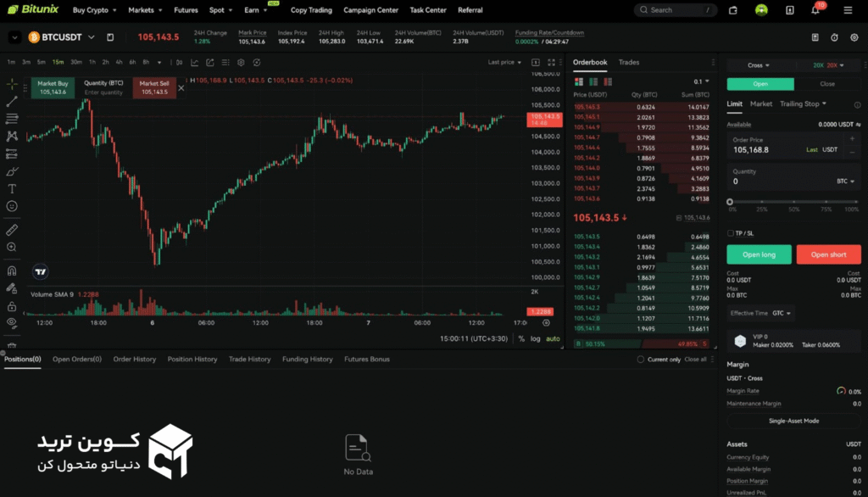Toggle chart log scale

tap(535, 338)
